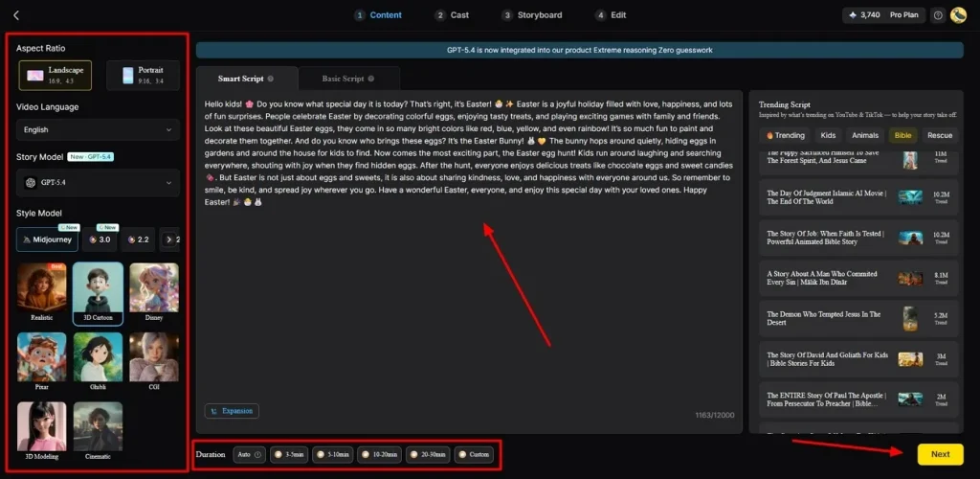Open the help question mark icon
The width and height of the screenshot is (980, 479).
pos(937,15)
